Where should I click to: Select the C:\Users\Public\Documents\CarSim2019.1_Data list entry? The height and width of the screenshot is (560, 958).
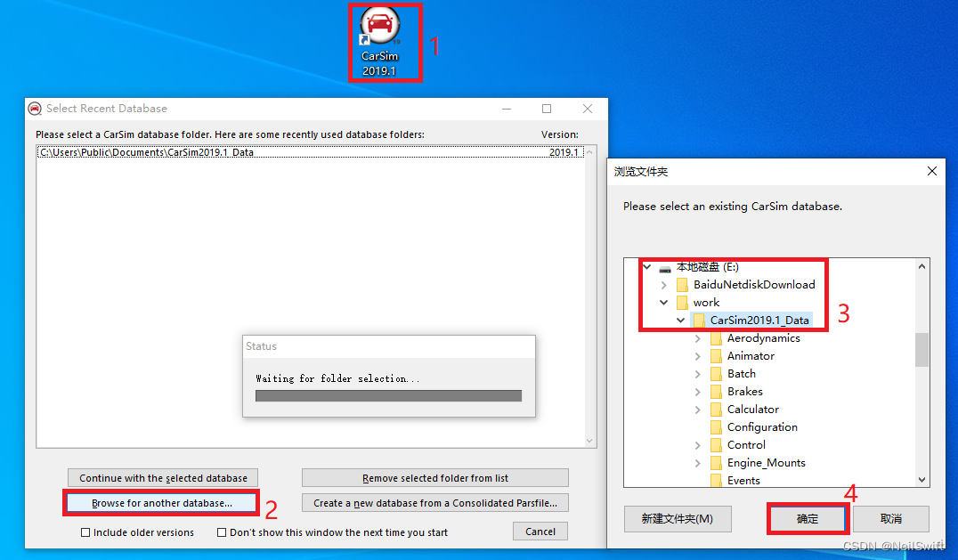tap(311, 152)
